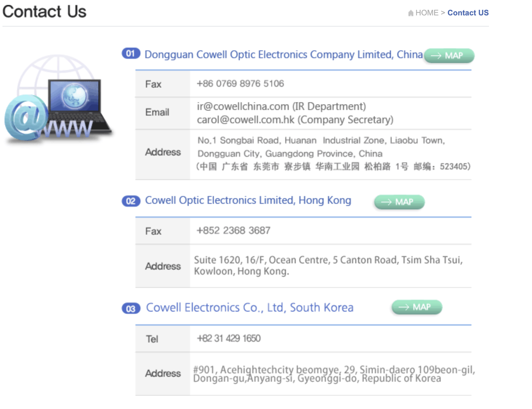Click the Email label in China section

pyautogui.click(x=157, y=112)
